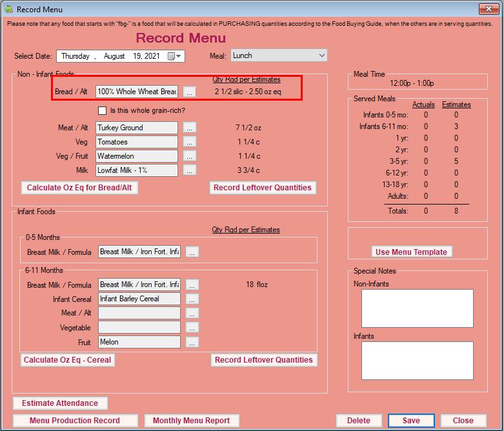Open picker for 6-11 Months Breast Milk / Formula
Screen dimensions: 504x431
192,285
